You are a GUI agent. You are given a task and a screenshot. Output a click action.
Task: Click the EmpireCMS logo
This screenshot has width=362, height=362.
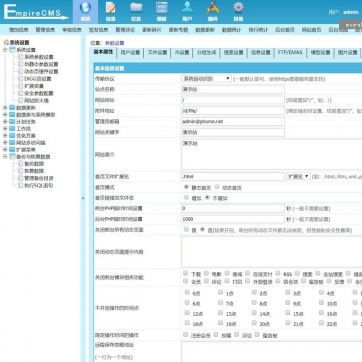tap(36, 12)
